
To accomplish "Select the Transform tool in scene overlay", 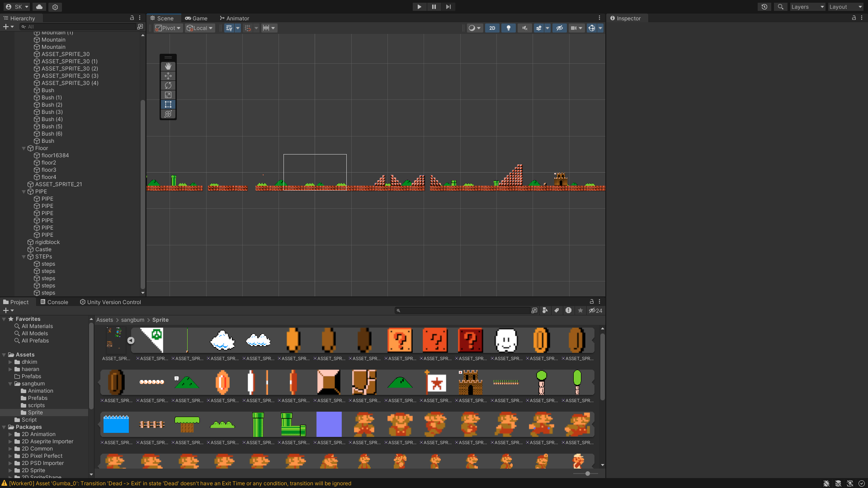I will (x=168, y=114).
